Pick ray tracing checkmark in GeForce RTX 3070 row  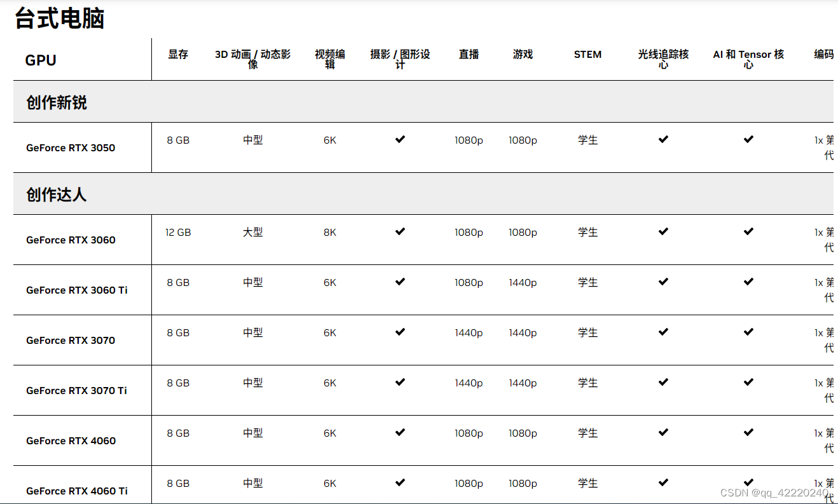[x=663, y=332]
